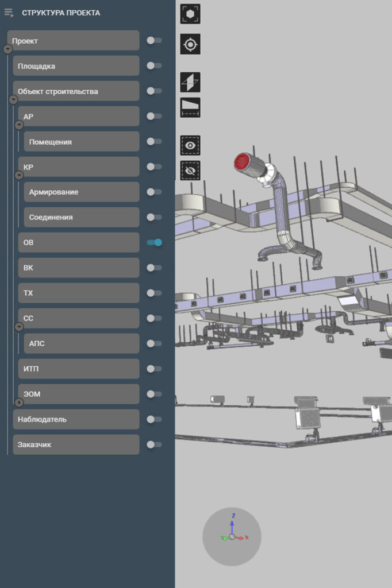This screenshot has height=588, width=392.
Task: Select the Помещения tree item
Action: (x=81, y=142)
